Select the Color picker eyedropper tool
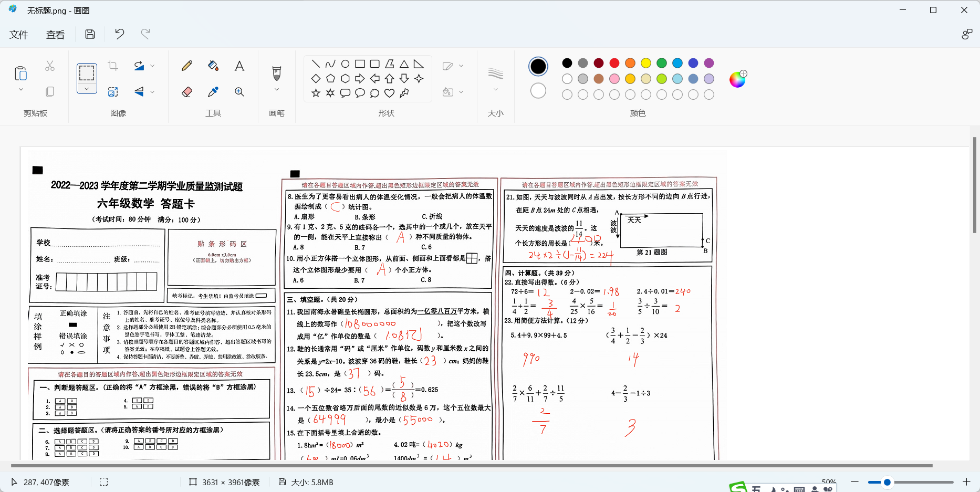This screenshot has height=492, width=980. click(x=213, y=92)
